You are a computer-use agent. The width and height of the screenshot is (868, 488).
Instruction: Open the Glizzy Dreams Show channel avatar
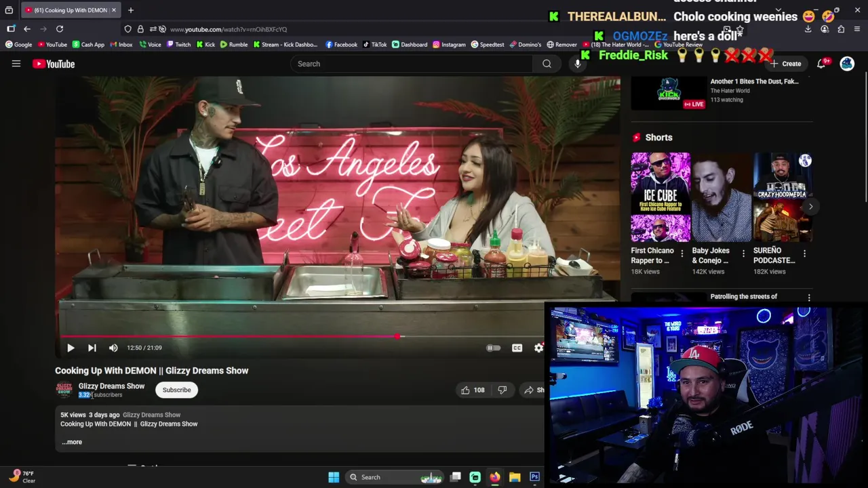(64, 390)
